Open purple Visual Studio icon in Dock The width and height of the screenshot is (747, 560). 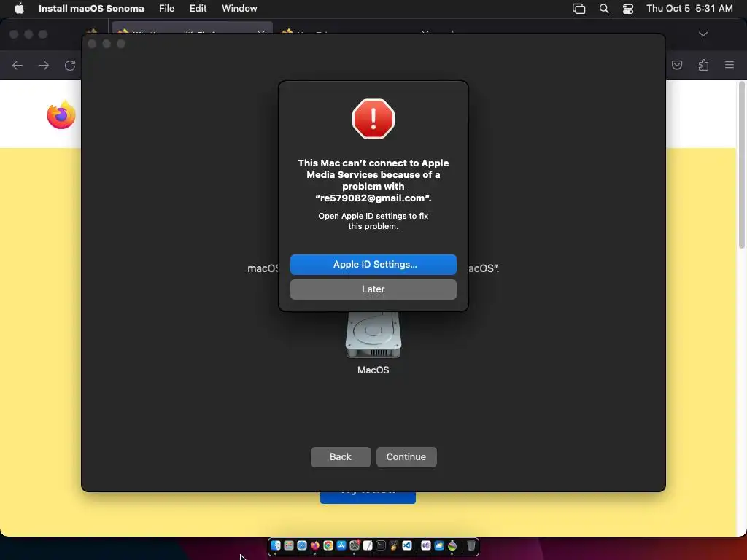[426, 545]
